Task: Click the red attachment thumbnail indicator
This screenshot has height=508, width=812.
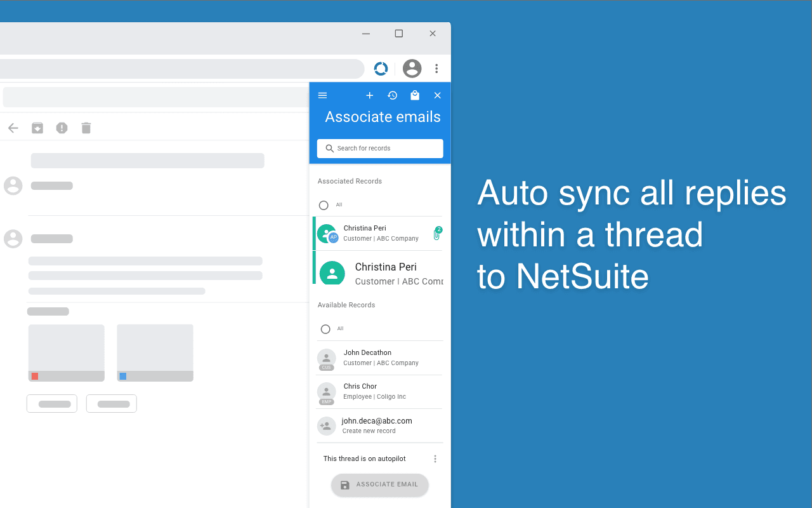Action: [x=34, y=376]
